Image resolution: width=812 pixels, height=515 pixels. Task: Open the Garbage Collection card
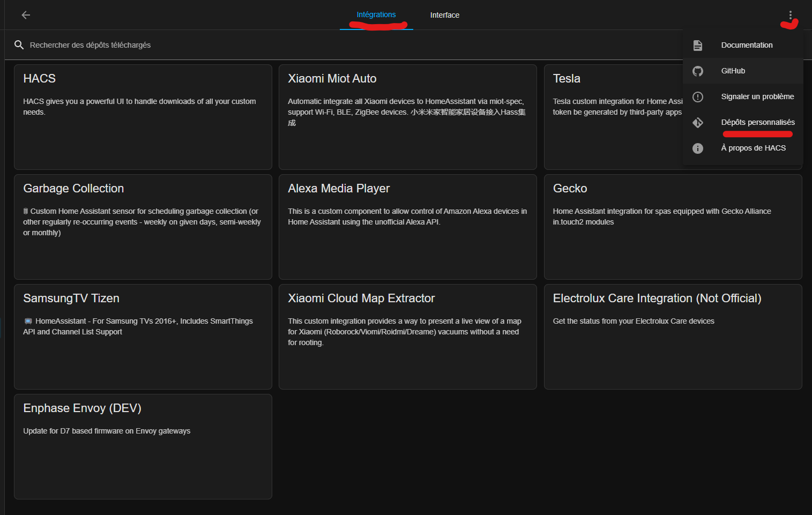point(143,227)
